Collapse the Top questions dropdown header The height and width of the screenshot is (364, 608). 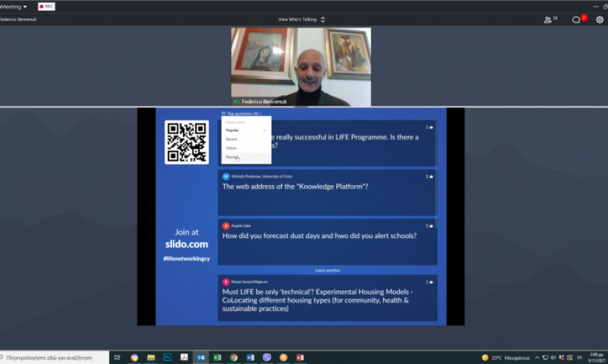(x=242, y=113)
